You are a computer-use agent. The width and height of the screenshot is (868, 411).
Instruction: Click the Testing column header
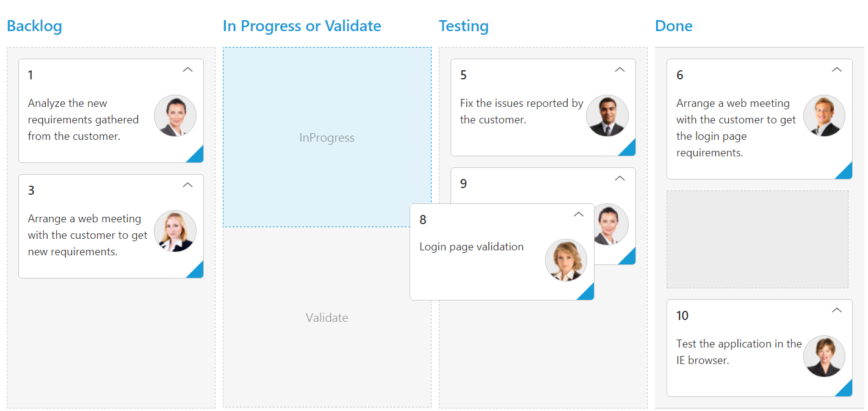pyautogui.click(x=463, y=26)
